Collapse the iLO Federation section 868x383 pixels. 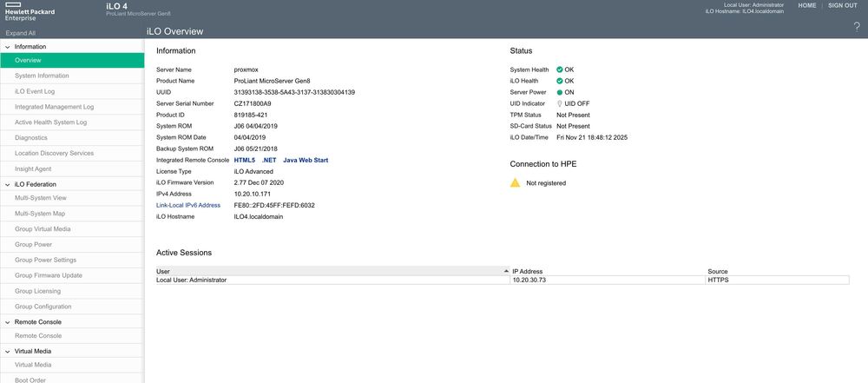pos(7,185)
